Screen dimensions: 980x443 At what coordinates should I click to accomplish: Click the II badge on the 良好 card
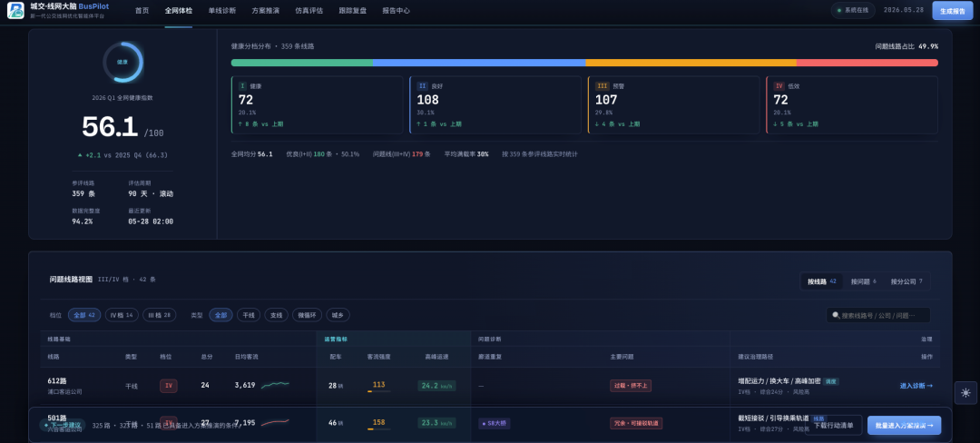click(423, 86)
